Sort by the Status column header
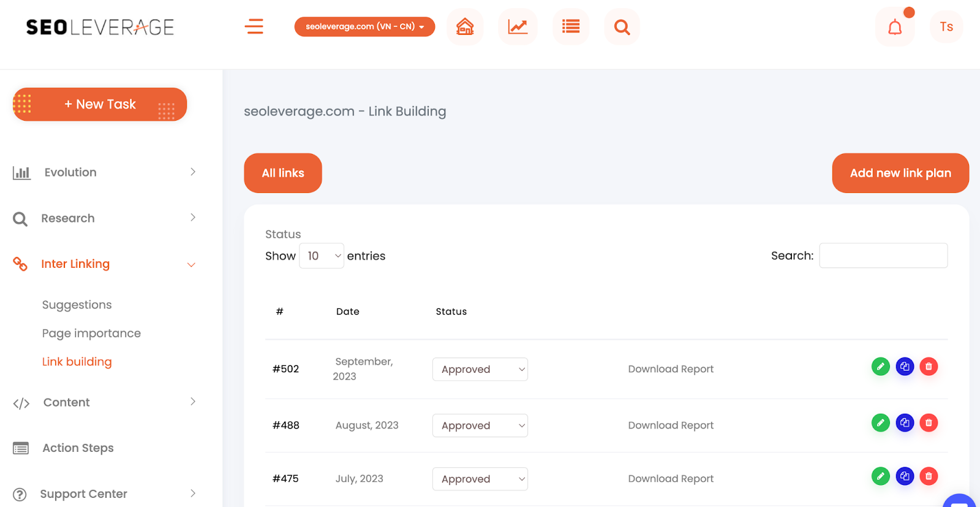 451,311
